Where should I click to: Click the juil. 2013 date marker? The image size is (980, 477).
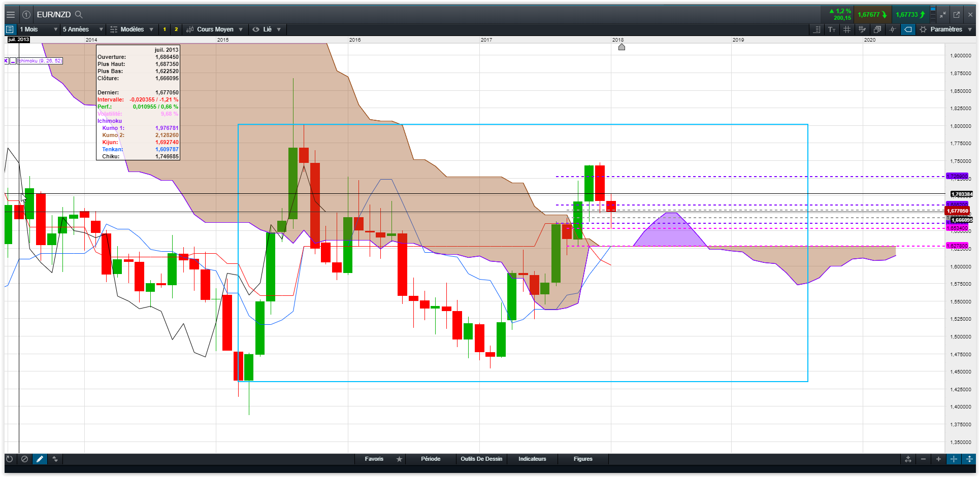coord(19,40)
